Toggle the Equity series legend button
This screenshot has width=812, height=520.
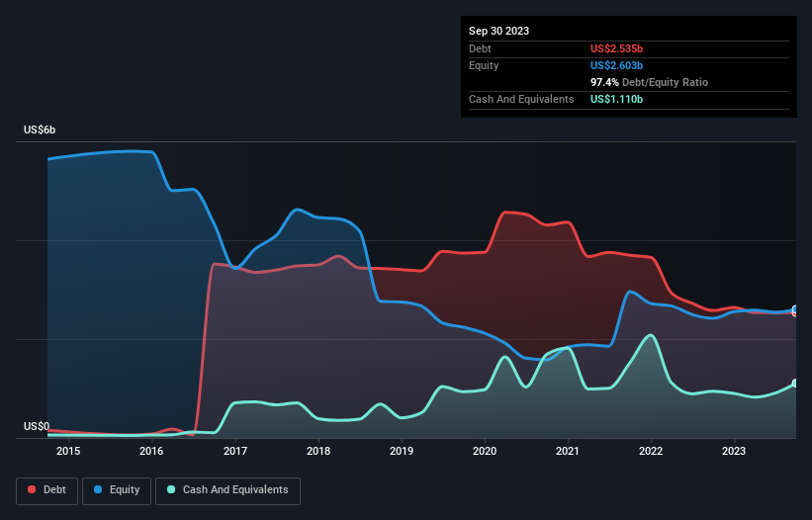[117, 490]
